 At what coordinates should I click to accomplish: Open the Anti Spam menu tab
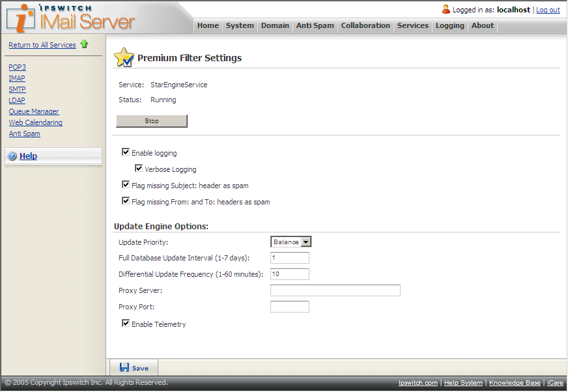(x=315, y=26)
